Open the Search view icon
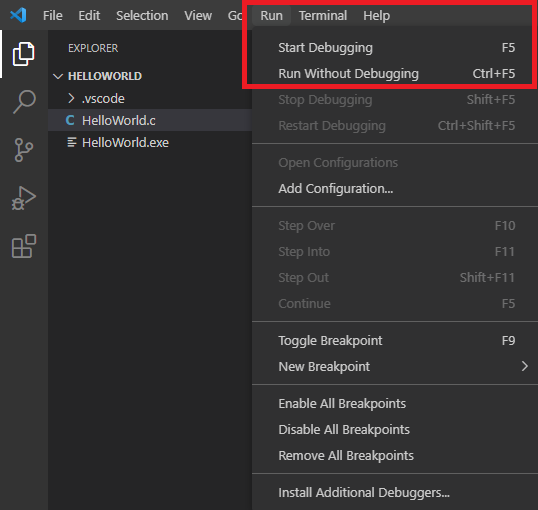The image size is (538, 510). [x=24, y=102]
